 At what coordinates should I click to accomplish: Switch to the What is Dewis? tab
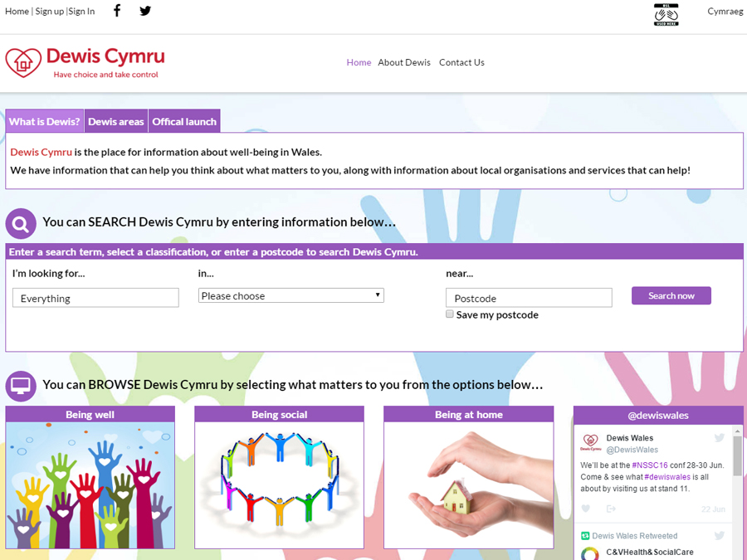(x=45, y=121)
